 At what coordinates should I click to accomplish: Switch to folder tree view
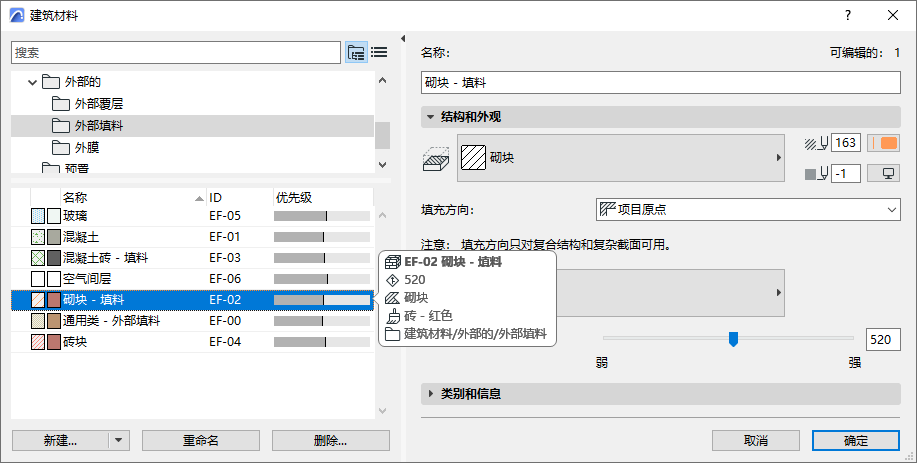(x=356, y=52)
